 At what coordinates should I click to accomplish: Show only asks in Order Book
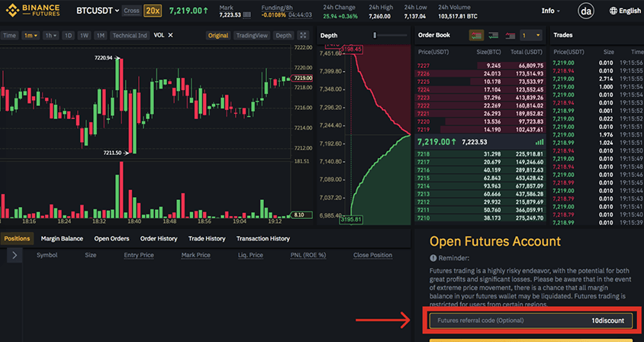point(510,35)
